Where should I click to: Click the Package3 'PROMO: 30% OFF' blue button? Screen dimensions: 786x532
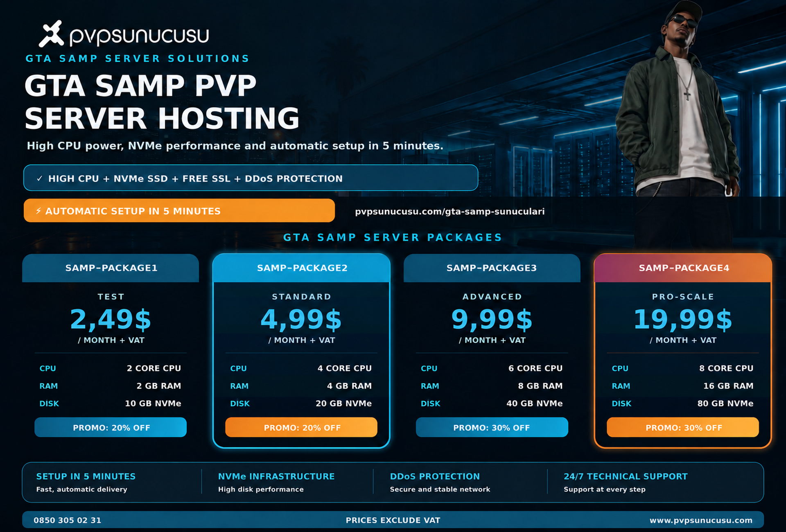click(x=492, y=427)
